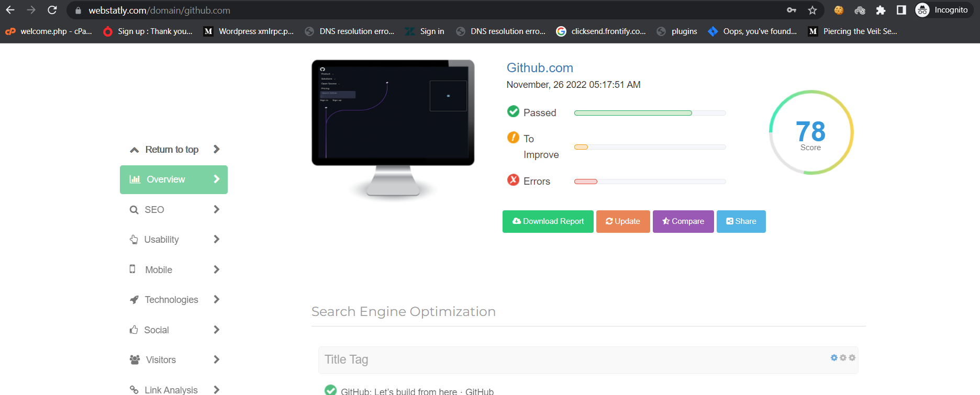Click the orange To Improve warning icon

(513, 138)
